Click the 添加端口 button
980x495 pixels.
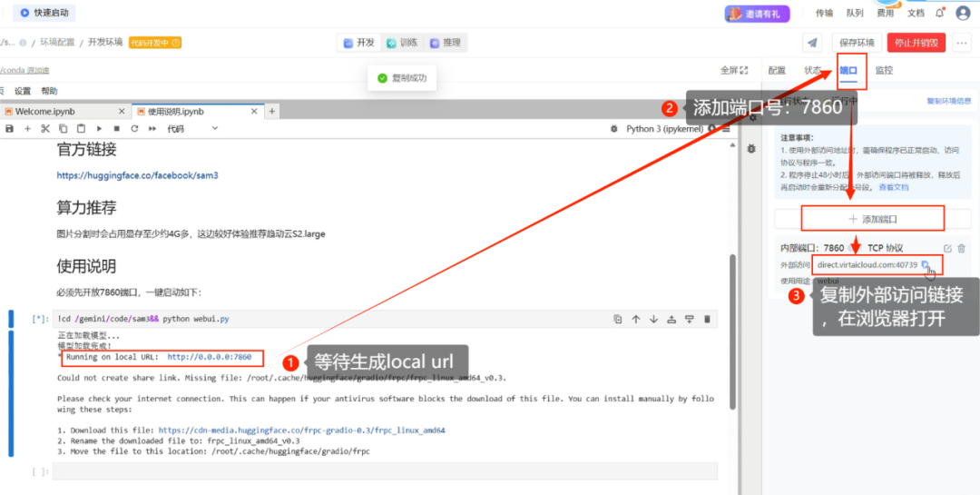(x=873, y=219)
